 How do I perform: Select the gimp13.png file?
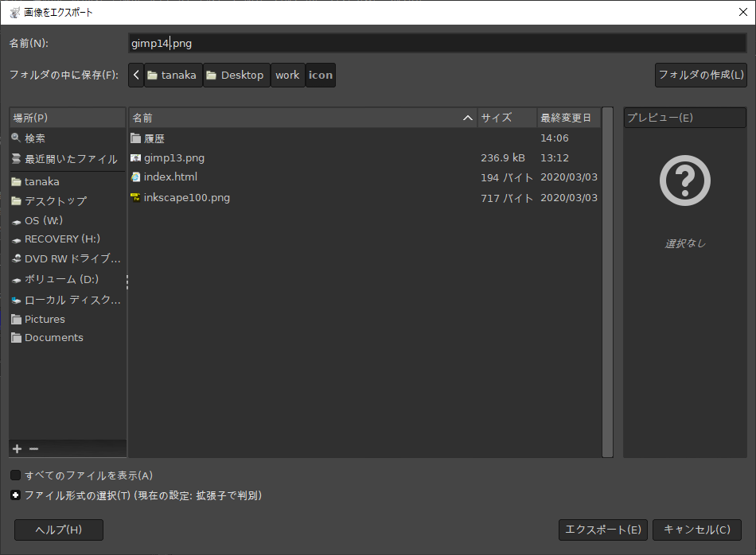pyautogui.click(x=174, y=157)
